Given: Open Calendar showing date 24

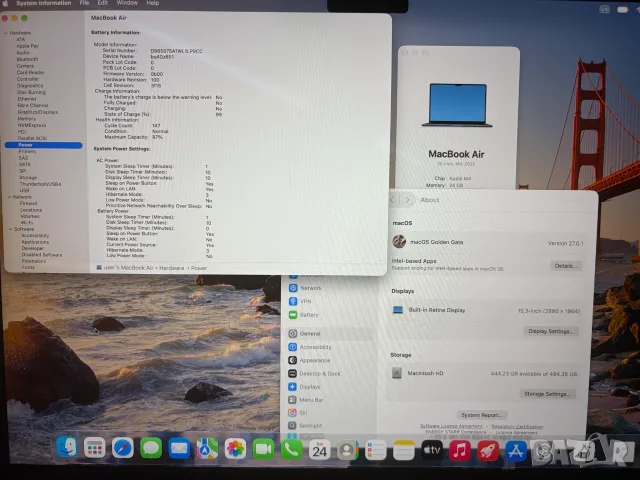Looking at the screenshot, I should coord(320,450).
